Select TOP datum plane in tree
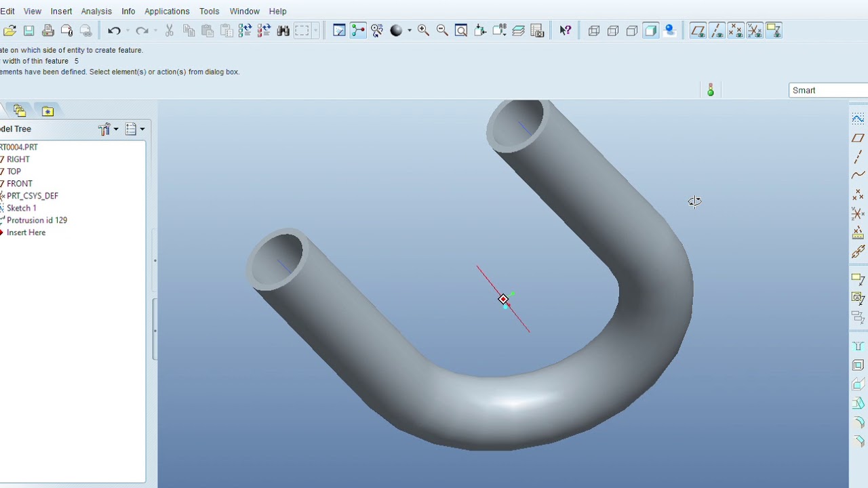The image size is (868, 488). 14,171
